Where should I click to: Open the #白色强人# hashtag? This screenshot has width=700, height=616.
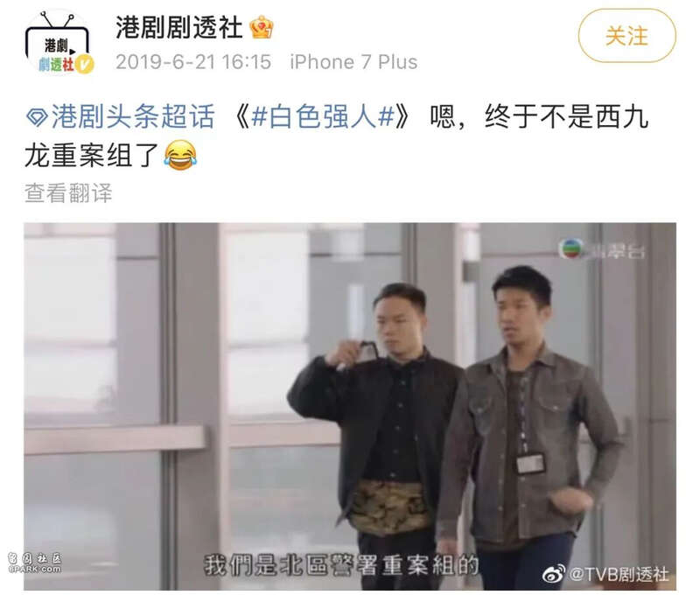pyautogui.click(x=323, y=117)
